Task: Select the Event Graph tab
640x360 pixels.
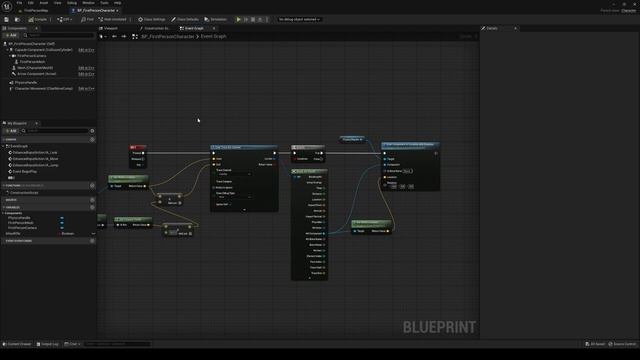Action: click(192, 28)
